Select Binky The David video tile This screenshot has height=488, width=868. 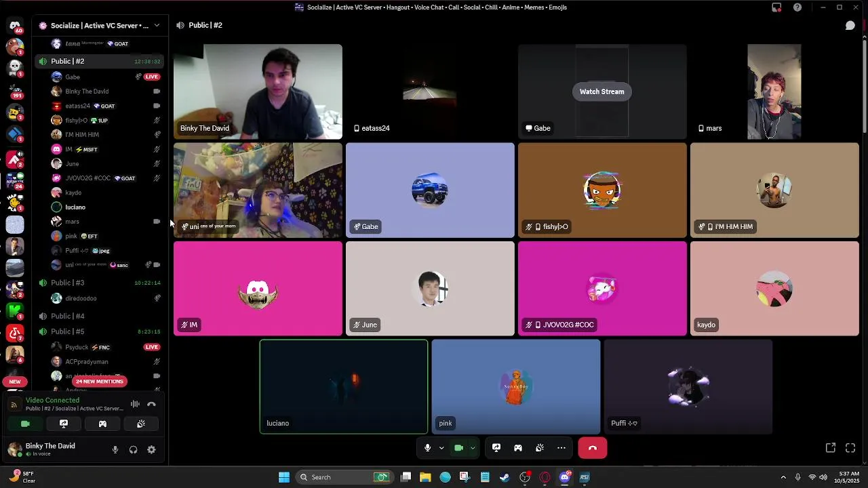(x=258, y=91)
